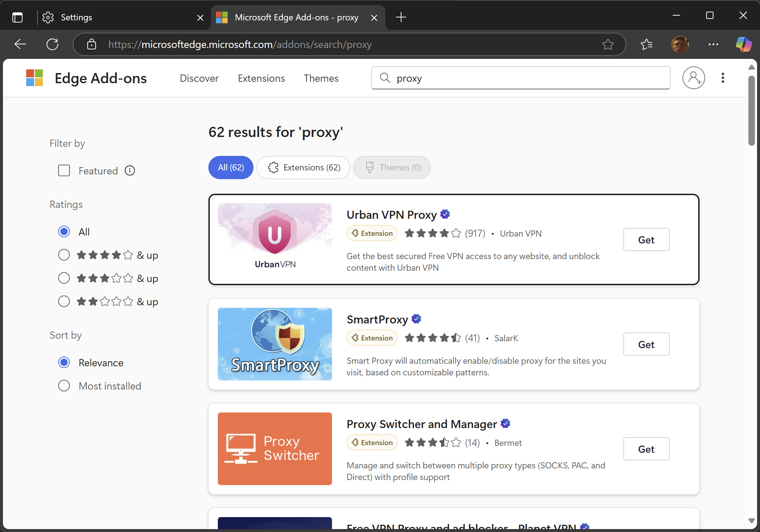
Task: Open the Themes section
Action: pos(321,78)
